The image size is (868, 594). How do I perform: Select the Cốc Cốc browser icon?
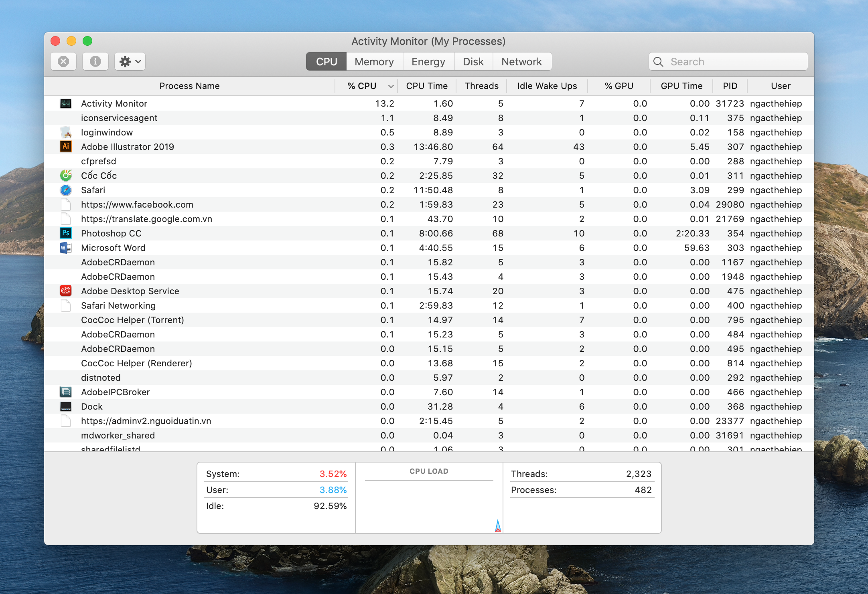(66, 176)
